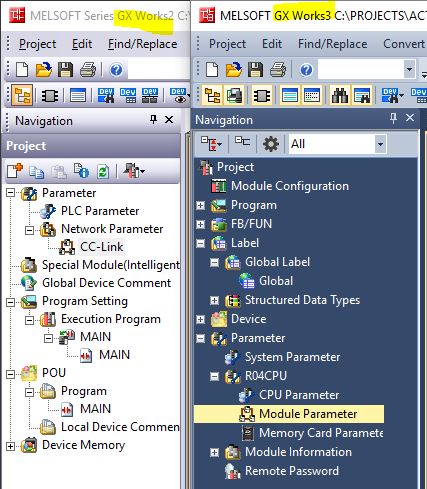Viewport: 427px width, 489px height.
Task: Open Edit menu in GX Works3
Action: (x=272, y=44)
